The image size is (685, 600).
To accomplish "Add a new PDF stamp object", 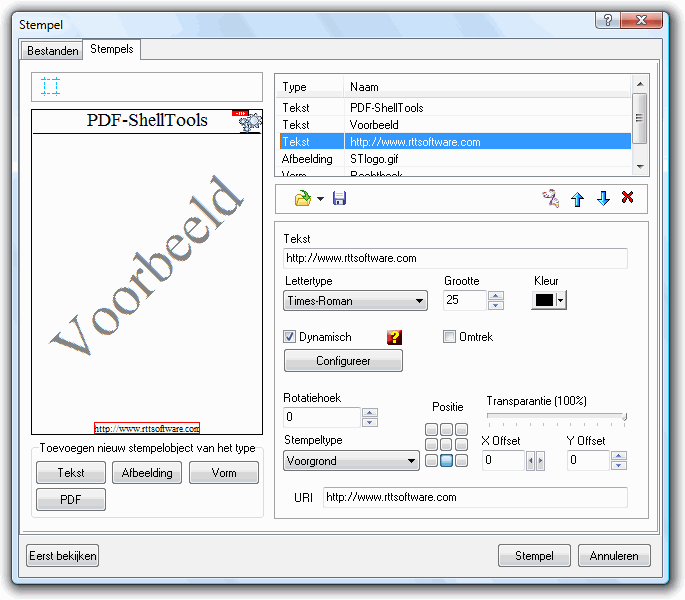I will (71, 499).
